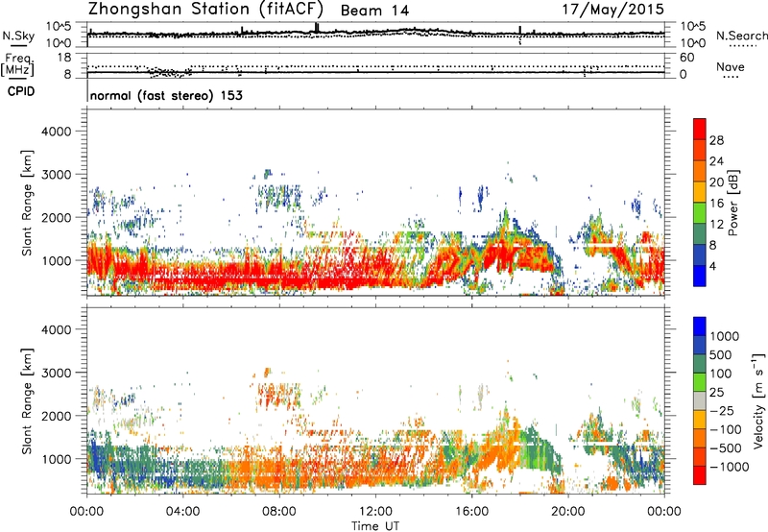Select the '-1000' label on velocity colorbar
768x532 pixels.
(729, 467)
